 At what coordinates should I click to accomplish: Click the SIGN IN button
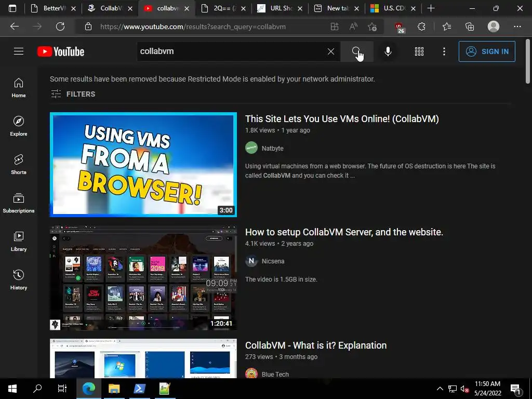coord(487,51)
